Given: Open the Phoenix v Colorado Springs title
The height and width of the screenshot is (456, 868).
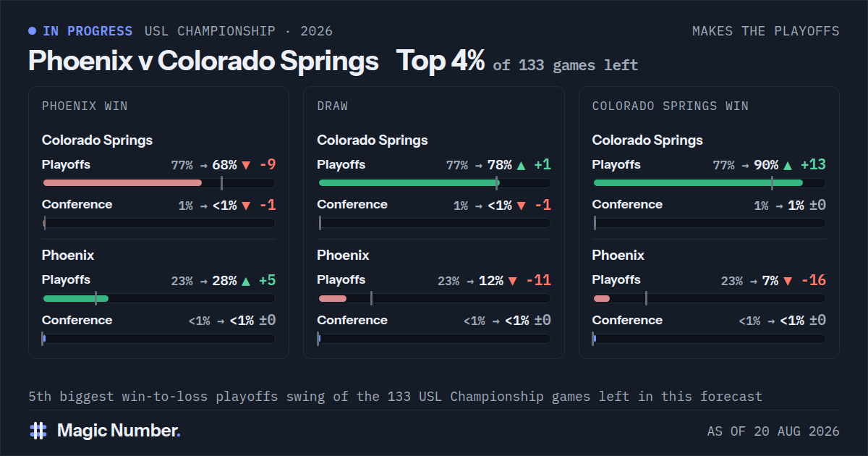Looking at the screenshot, I should 203,62.
